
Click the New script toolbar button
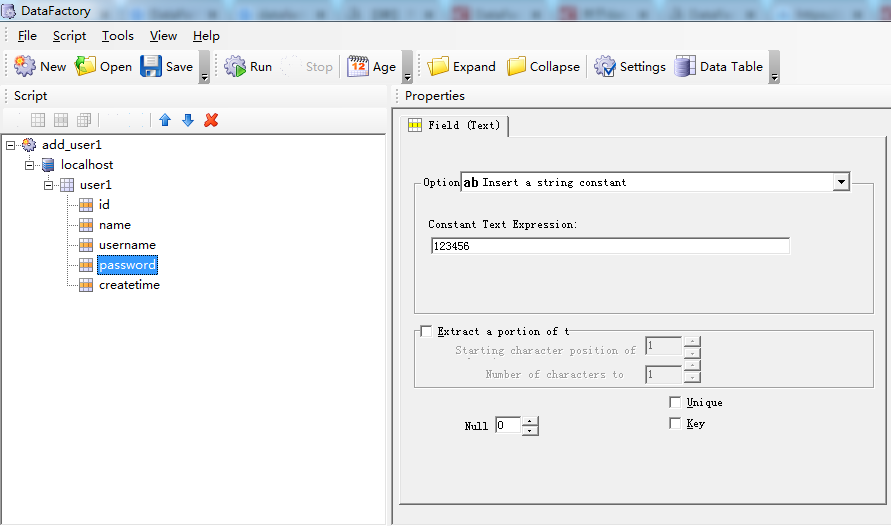40,66
